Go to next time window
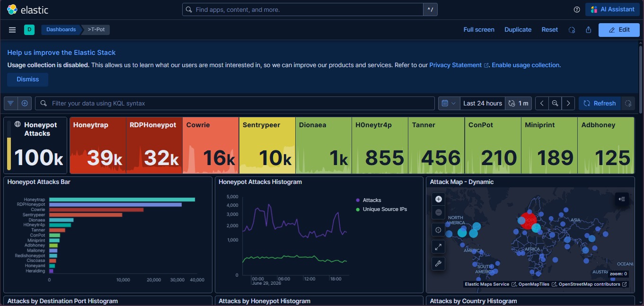644x306 pixels. 568,103
